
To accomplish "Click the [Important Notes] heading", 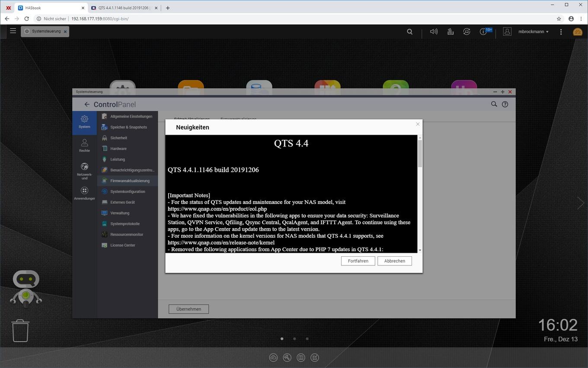I will pos(189,195).
